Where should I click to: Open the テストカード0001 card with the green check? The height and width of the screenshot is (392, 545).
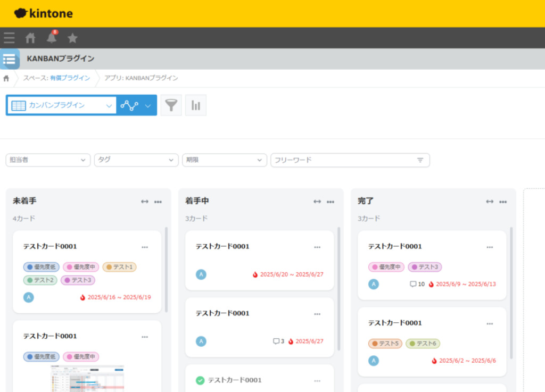235,380
